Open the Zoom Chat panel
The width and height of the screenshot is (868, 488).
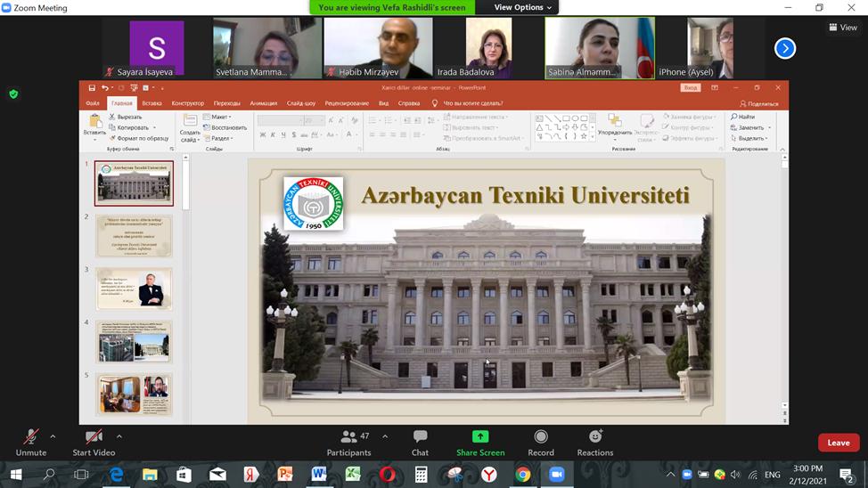[420, 437]
